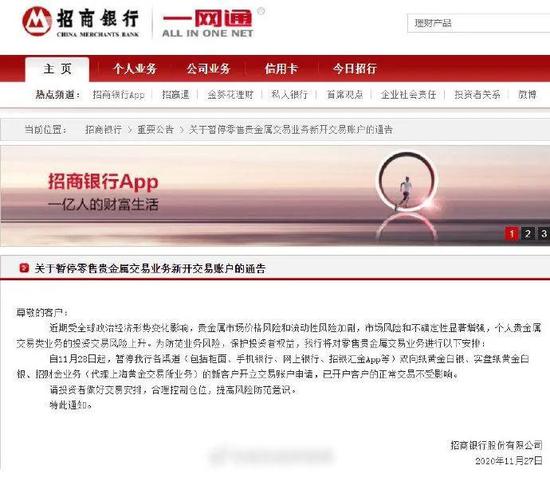Open the 投资者关系 link
Screen dimensions: 550x477
(477, 95)
